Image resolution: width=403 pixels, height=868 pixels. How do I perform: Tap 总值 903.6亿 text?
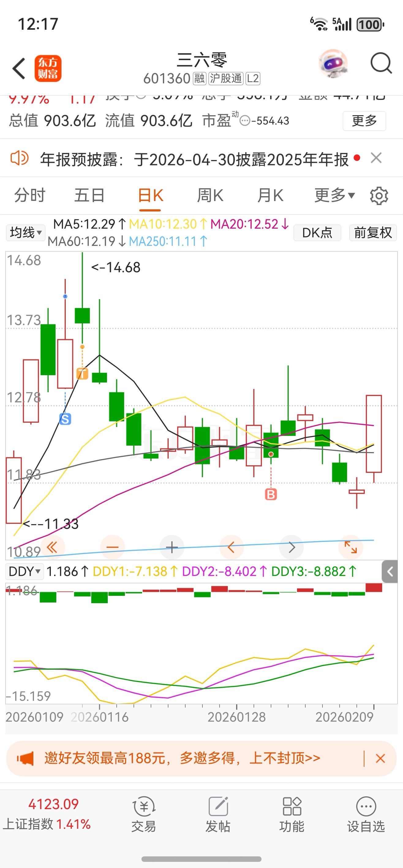[x=52, y=121]
